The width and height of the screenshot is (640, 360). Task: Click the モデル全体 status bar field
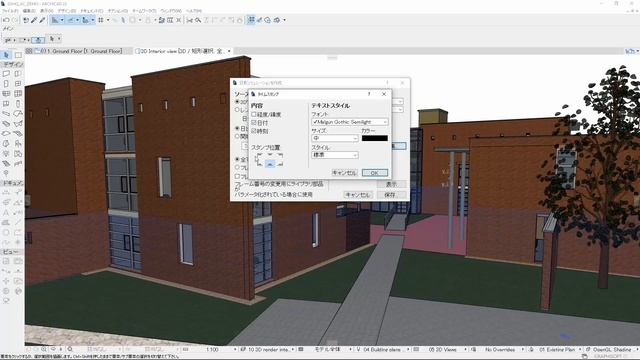327,350
